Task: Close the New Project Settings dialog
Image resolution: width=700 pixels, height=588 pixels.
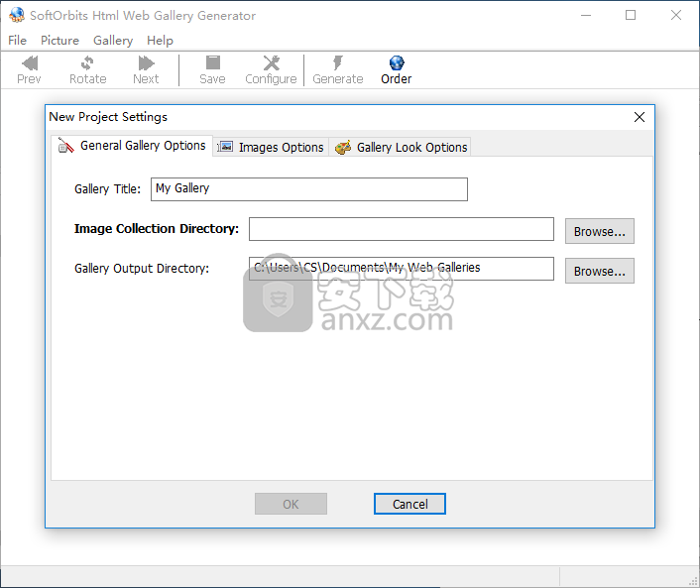Action: click(x=640, y=117)
